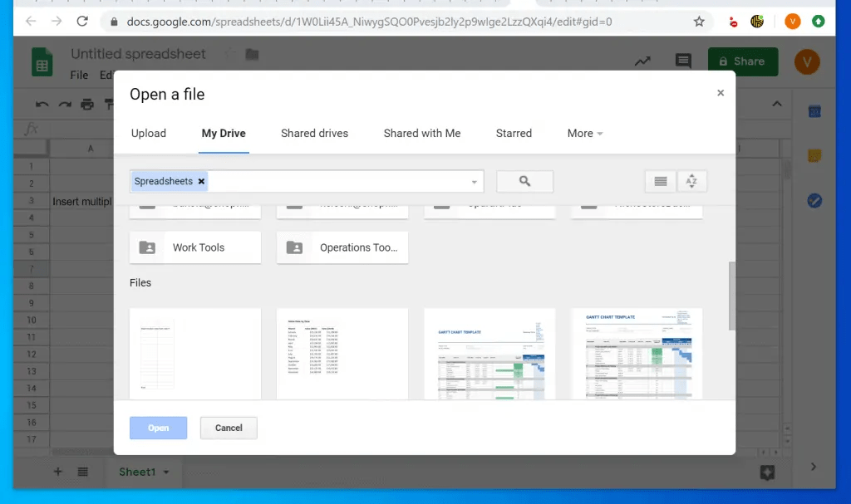Toggle the hidden sheets grid icon
851x504 pixels.
tap(82, 472)
